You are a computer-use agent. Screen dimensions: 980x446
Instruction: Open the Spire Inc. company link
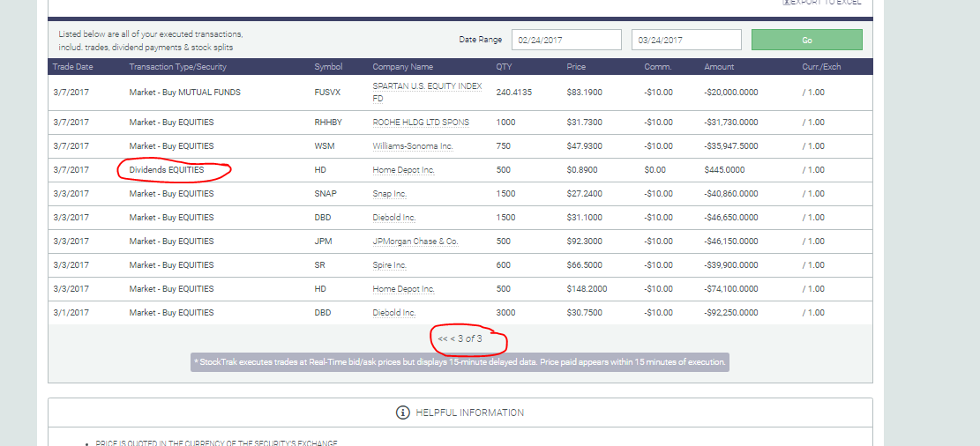(x=389, y=264)
